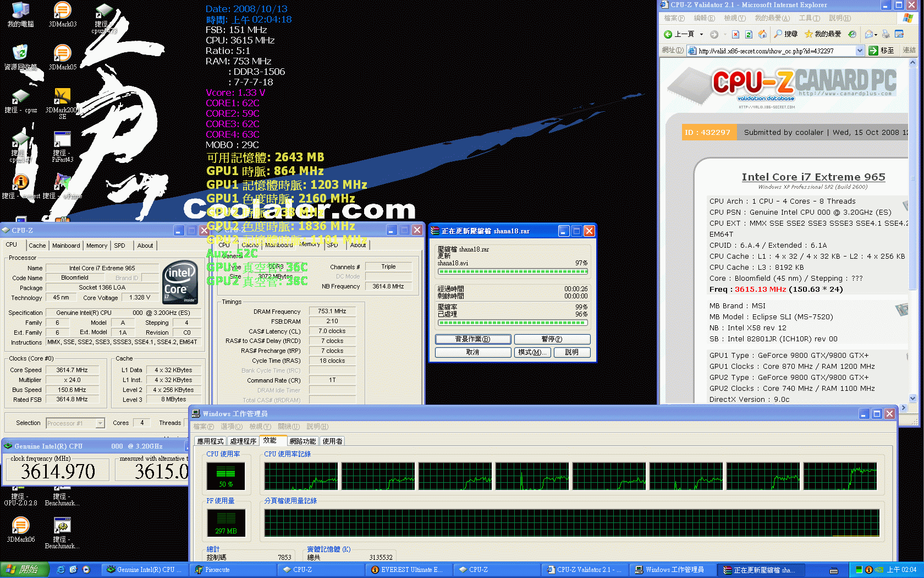Open 工具(T) menu in Internet Explorer

(809, 18)
